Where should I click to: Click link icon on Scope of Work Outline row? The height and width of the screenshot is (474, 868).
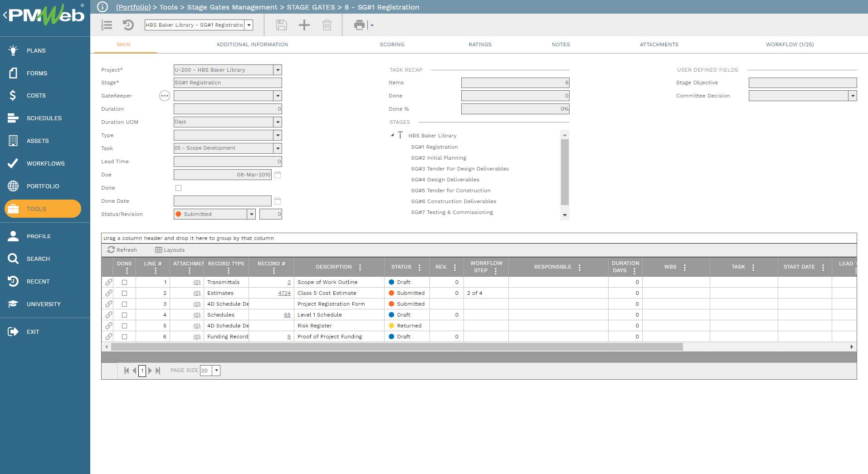pos(109,282)
